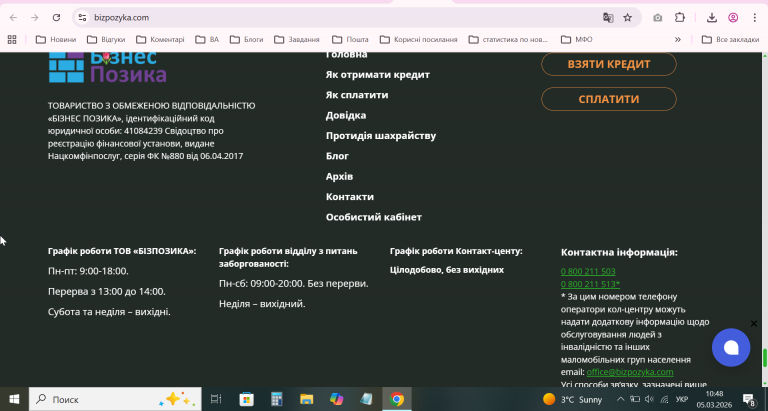Screen dimensions: 768x411
Task: Open the МФО bookmark folder
Action: pos(576,39)
